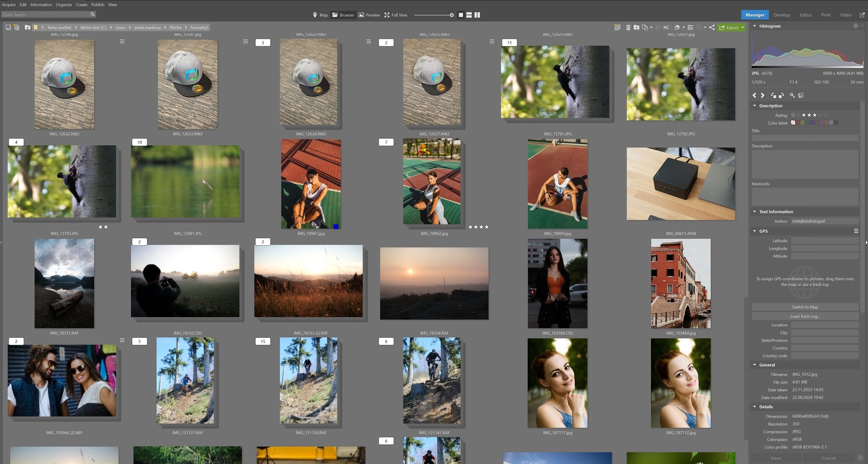Collapse the GPS section
The height and width of the screenshot is (464, 868).
point(755,231)
